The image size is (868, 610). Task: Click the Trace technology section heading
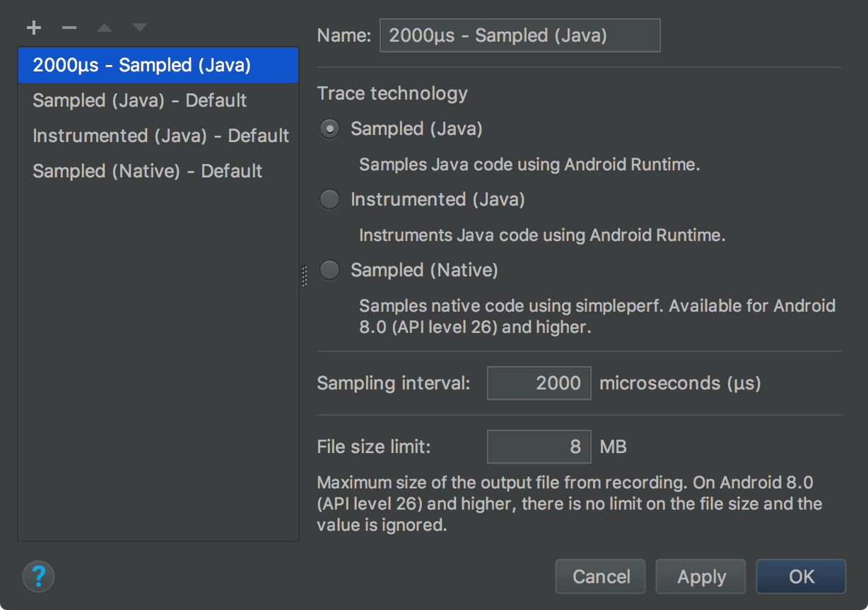[392, 93]
